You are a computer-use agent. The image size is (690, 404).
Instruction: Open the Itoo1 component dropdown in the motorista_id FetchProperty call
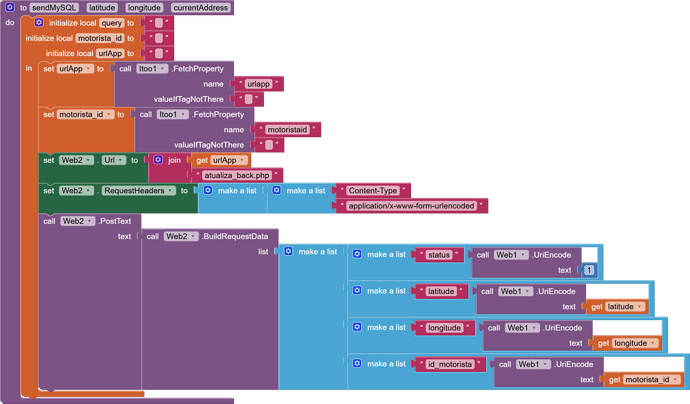click(x=183, y=114)
